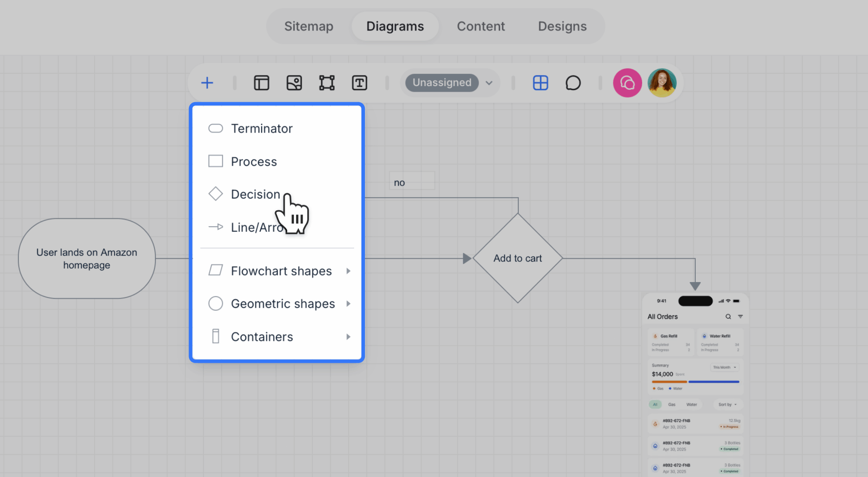Viewport: 868px width, 477px height.
Task: Click the $14,000 summary amount
Action: coord(662,374)
